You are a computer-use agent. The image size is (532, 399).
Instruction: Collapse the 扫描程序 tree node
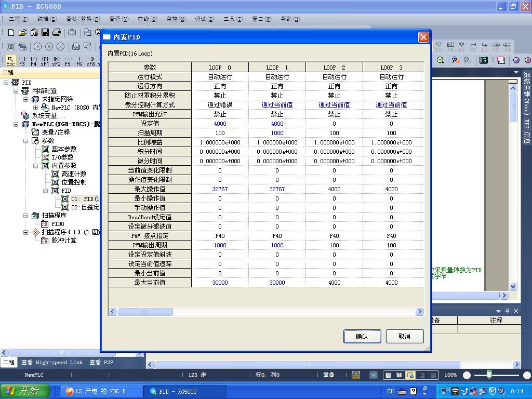point(26,216)
